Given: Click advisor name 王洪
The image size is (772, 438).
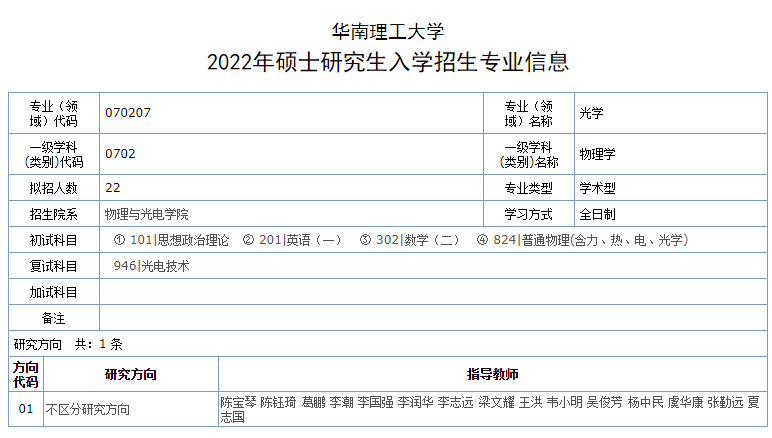Looking at the screenshot, I should 531,402.
